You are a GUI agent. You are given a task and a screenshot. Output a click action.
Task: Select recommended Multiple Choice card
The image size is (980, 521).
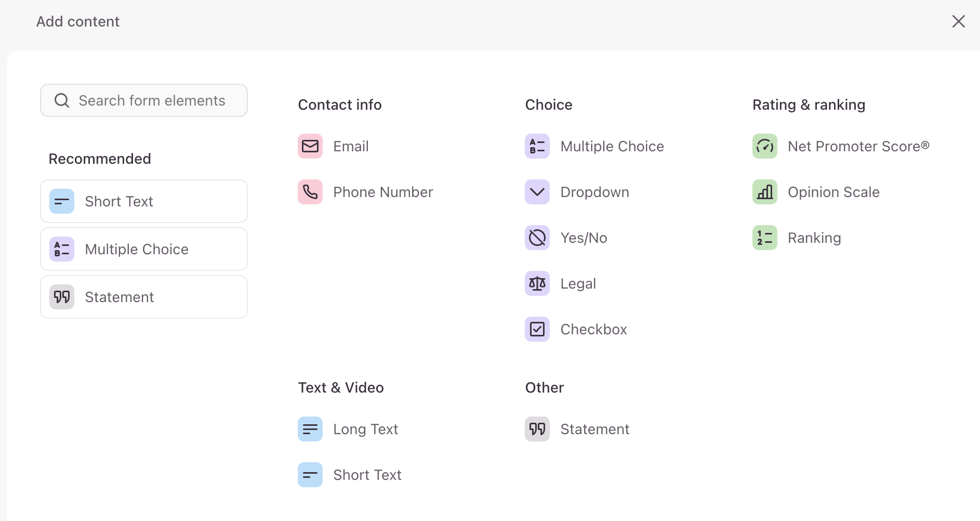pyautogui.click(x=144, y=249)
